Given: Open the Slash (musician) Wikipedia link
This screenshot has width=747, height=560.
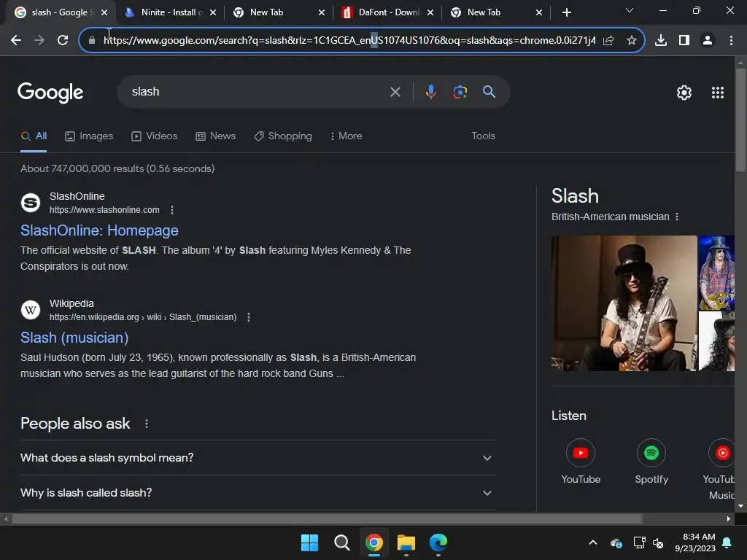Looking at the screenshot, I should tap(74, 338).
